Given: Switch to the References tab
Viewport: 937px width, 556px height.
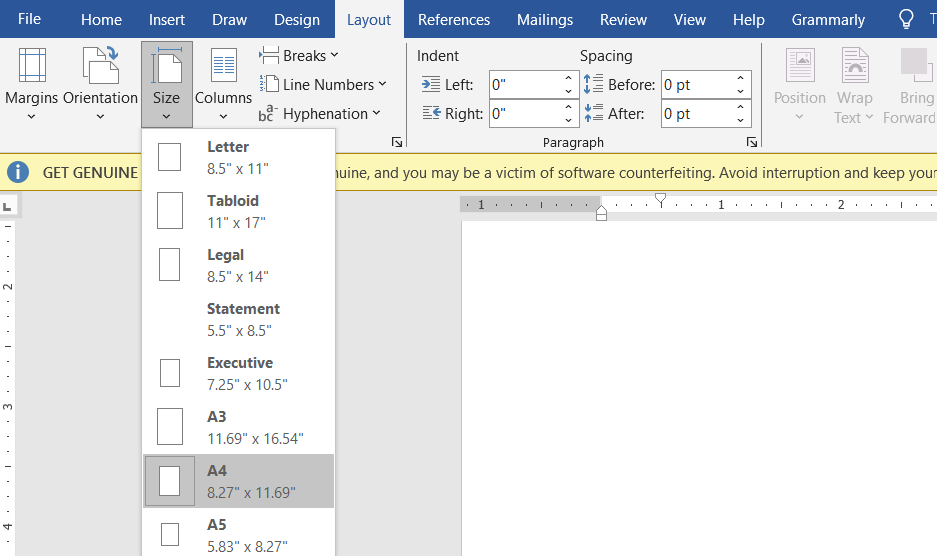Looking at the screenshot, I should pos(454,20).
